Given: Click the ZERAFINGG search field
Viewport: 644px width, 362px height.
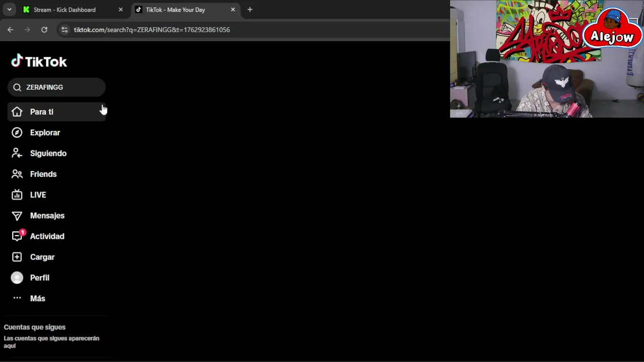Looking at the screenshot, I should coord(56,87).
